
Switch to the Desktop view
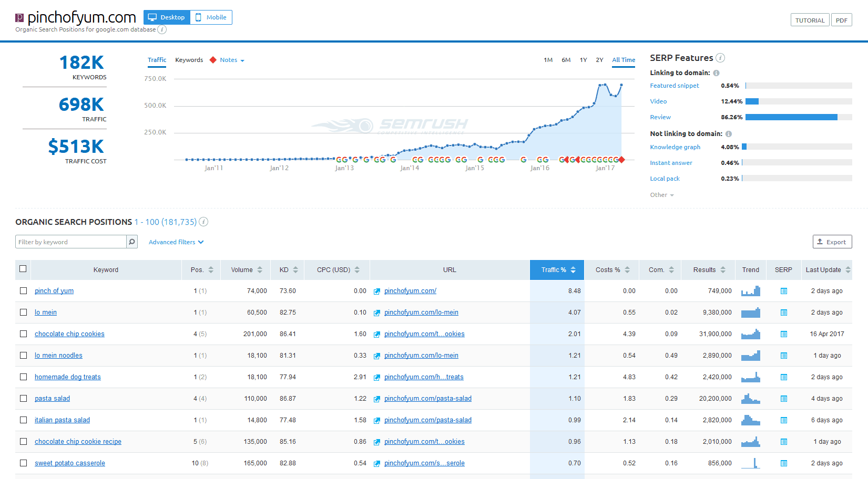167,17
